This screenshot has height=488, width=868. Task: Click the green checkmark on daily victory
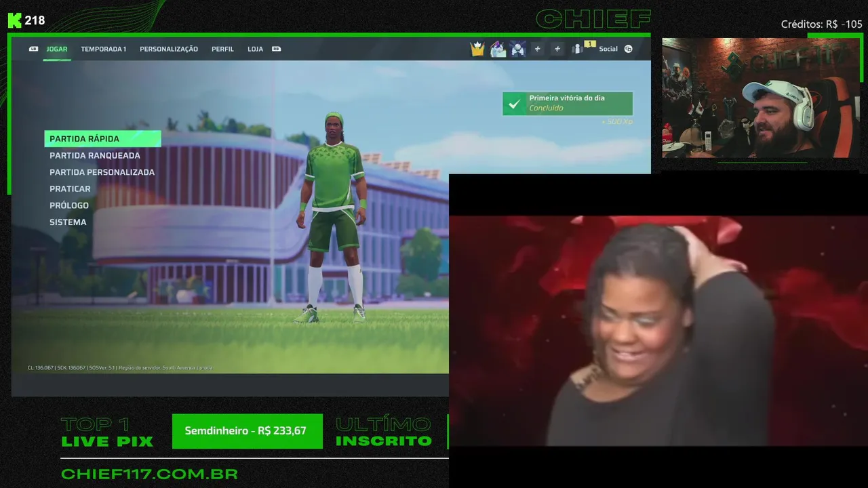coord(514,104)
